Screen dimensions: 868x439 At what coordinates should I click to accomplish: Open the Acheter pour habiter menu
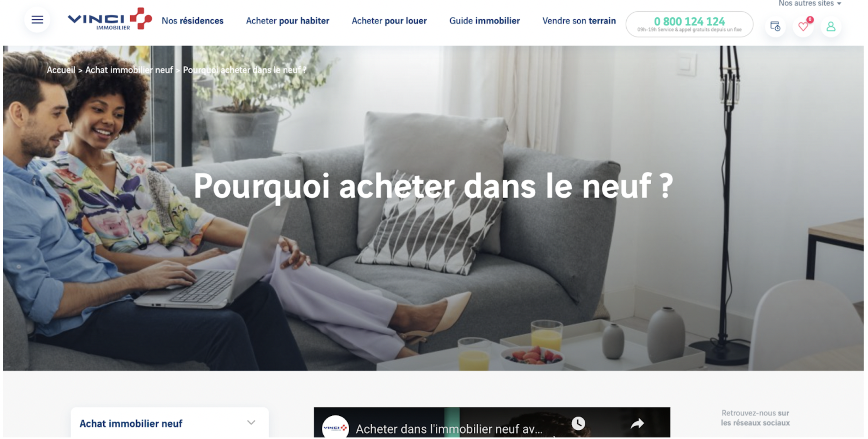[287, 21]
